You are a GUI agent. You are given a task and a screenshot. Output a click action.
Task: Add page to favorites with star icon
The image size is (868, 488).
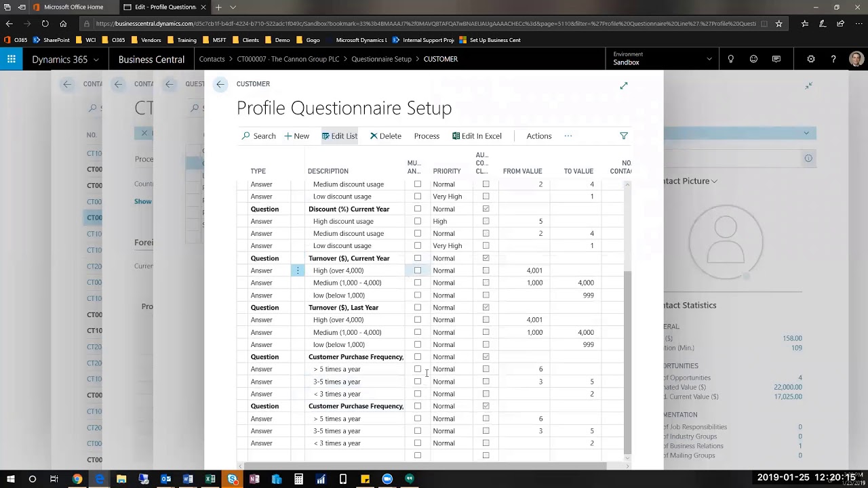(778, 23)
